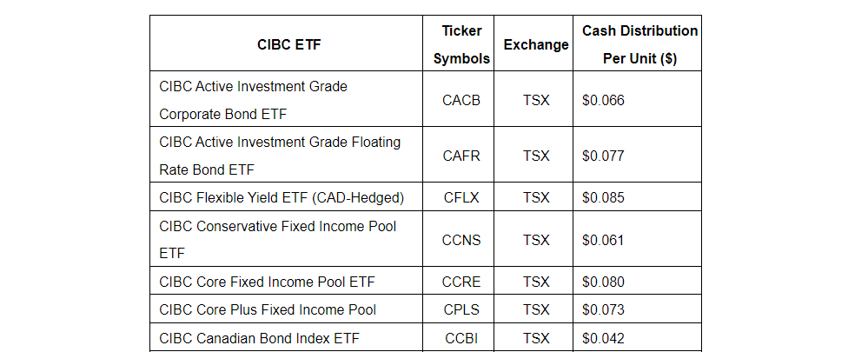Click the CCRE ticker cell

(461, 282)
